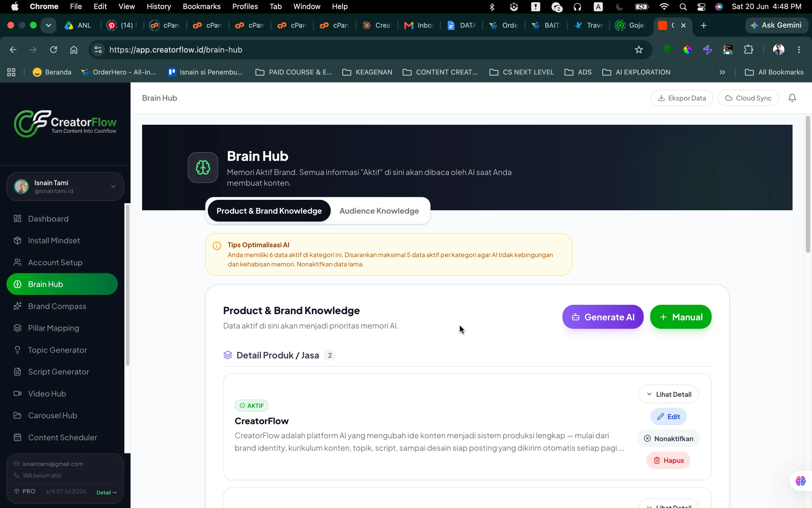Click the brain chat widget icon
This screenshot has width=812, height=508.
pyautogui.click(x=801, y=481)
